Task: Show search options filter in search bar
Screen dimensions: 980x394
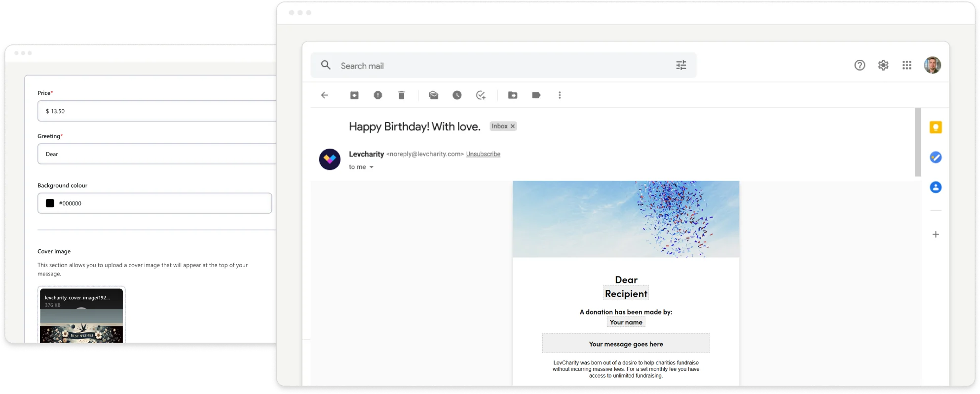Action: click(x=681, y=65)
